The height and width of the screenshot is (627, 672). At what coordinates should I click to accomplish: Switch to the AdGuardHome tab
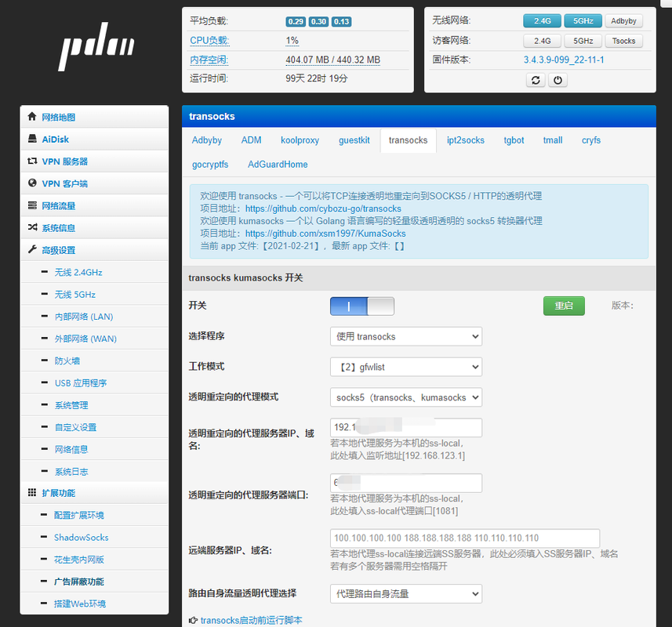click(278, 164)
